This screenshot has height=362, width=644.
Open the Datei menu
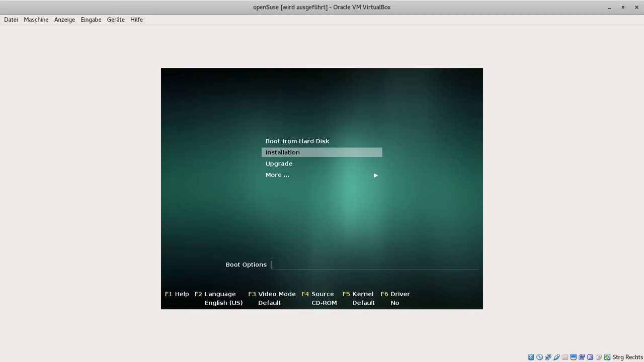[11, 20]
